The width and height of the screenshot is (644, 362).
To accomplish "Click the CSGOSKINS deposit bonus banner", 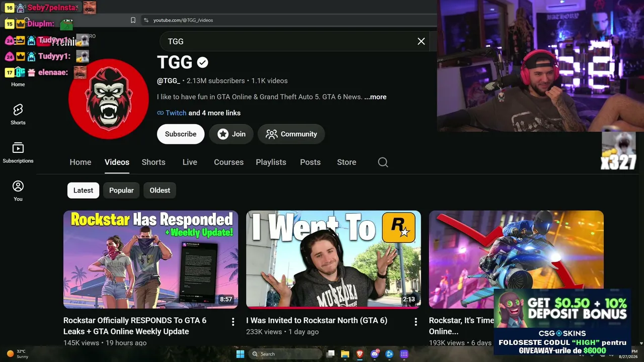I will click(x=562, y=322).
